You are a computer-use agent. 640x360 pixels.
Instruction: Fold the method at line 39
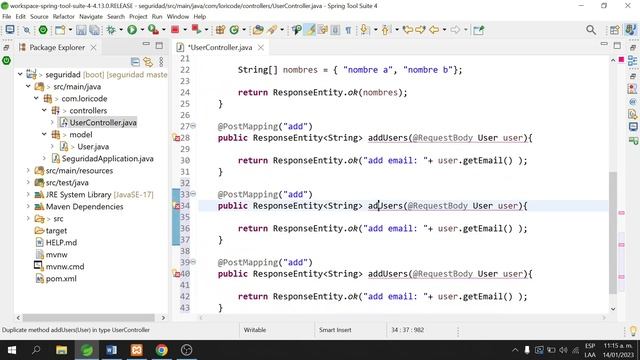click(x=193, y=262)
